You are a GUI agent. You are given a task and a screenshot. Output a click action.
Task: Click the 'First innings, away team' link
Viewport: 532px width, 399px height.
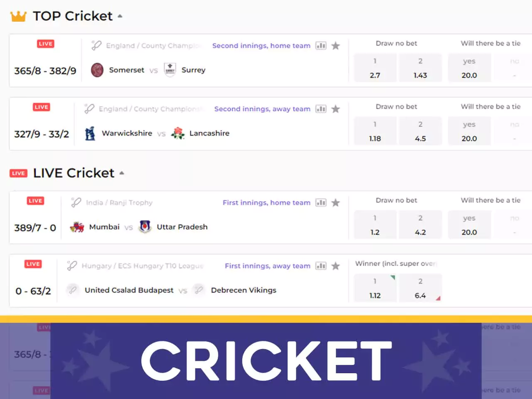[267, 266]
